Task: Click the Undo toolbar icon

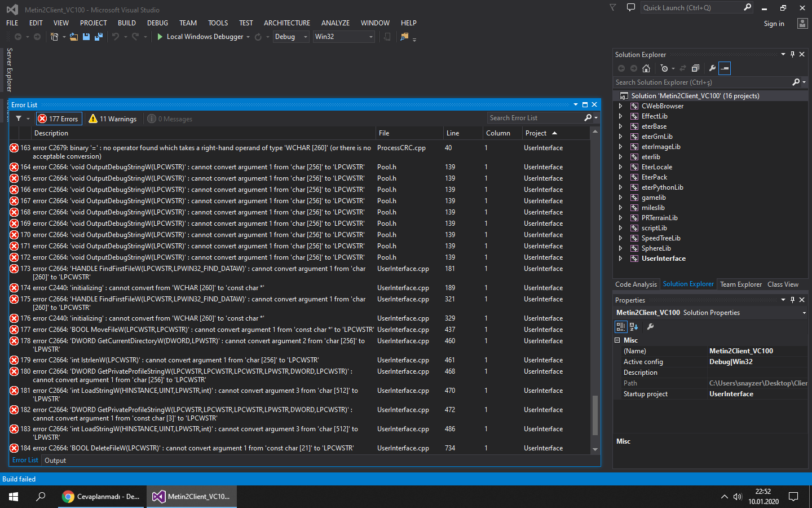Action: pyautogui.click(x=116, y=37)
